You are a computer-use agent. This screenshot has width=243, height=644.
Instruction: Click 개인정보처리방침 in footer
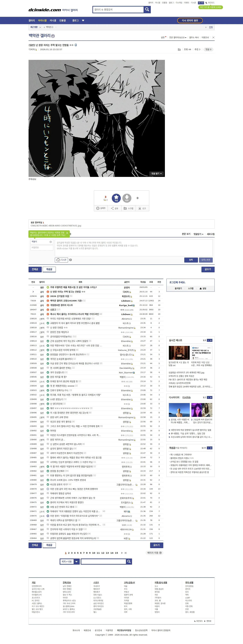[124, 631]
